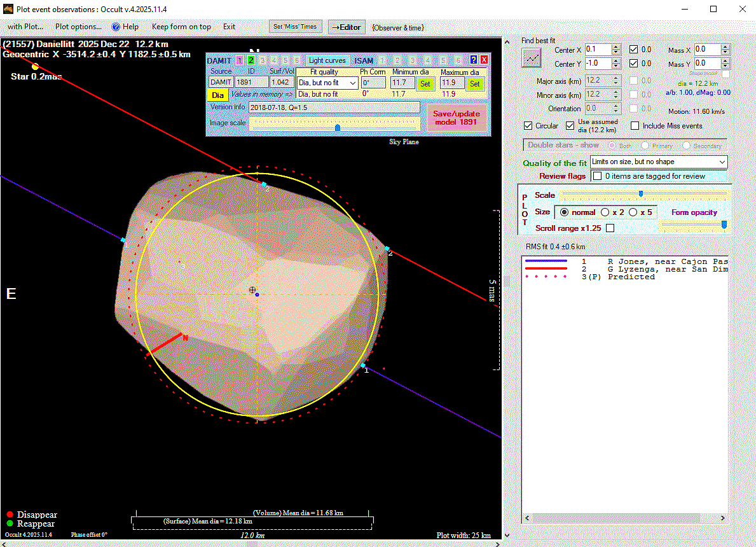Click the Form opacity slider

coord(693,225)
